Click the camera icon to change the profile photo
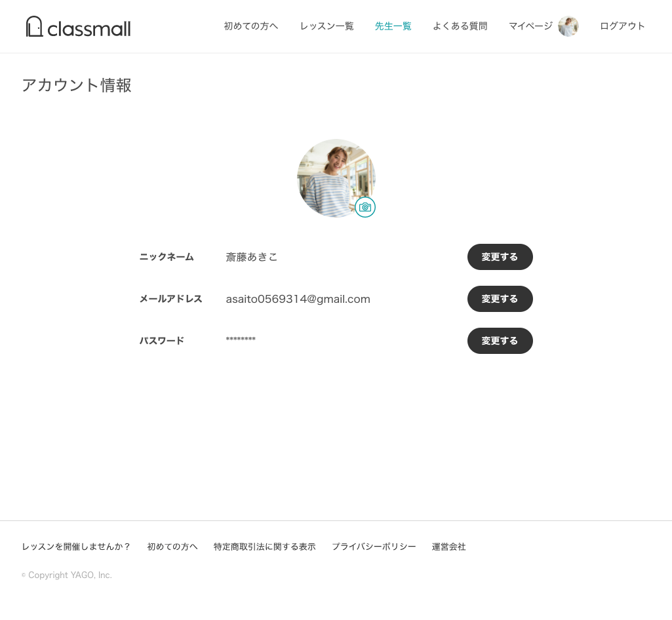Image resolution: width=672 pixels, height=620 pixels. click(365, 207)
